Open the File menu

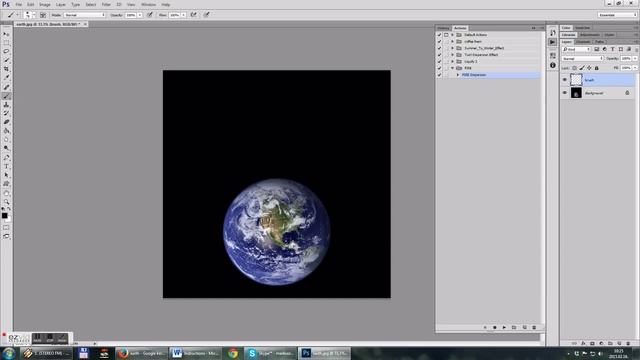[19, 4]
